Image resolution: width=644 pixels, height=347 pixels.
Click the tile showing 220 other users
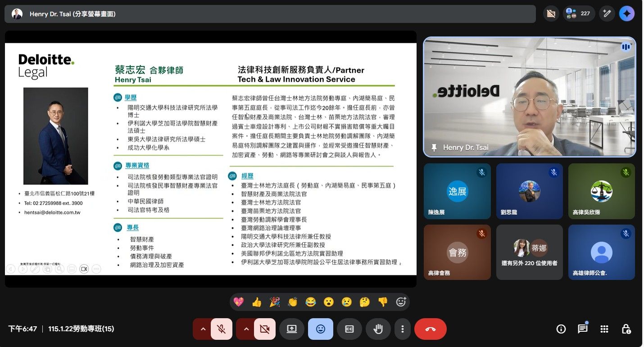530,252
